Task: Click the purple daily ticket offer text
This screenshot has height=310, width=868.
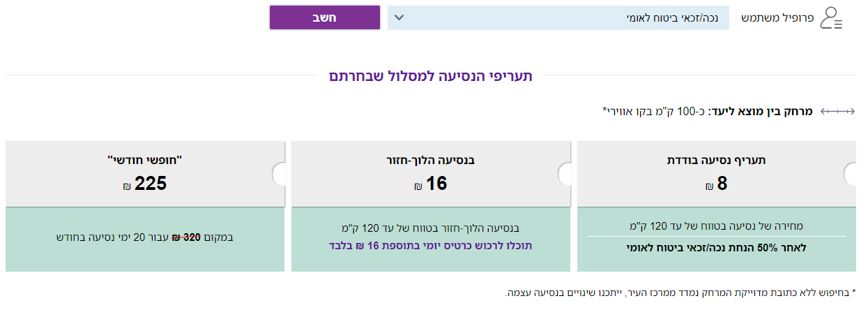Action: (x=430, y=246)
